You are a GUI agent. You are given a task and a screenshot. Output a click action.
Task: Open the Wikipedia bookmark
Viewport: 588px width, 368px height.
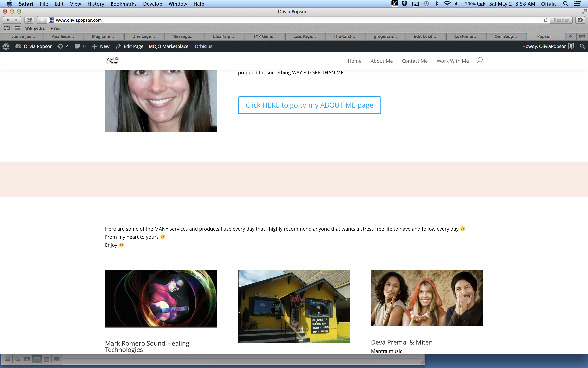(35, 28)
